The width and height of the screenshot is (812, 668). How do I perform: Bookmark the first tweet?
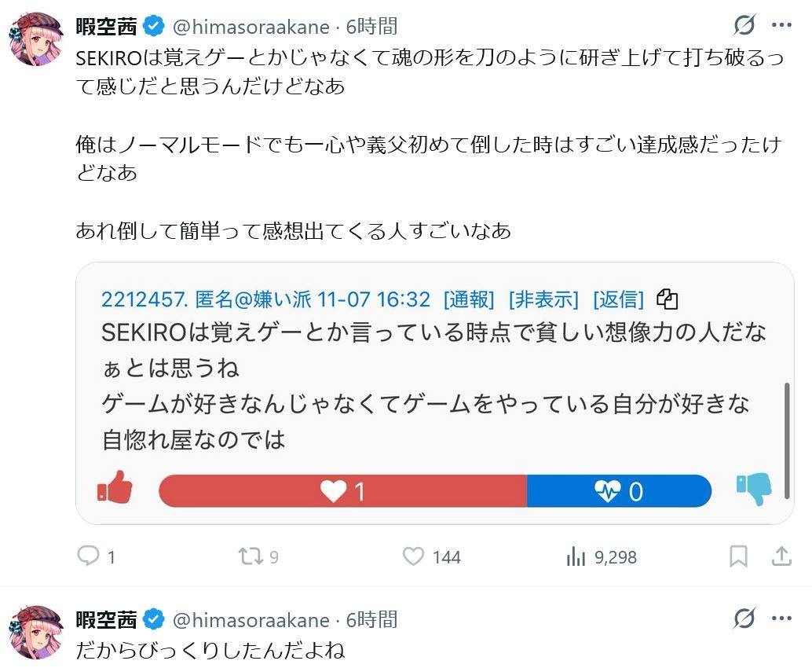(738, 556)
